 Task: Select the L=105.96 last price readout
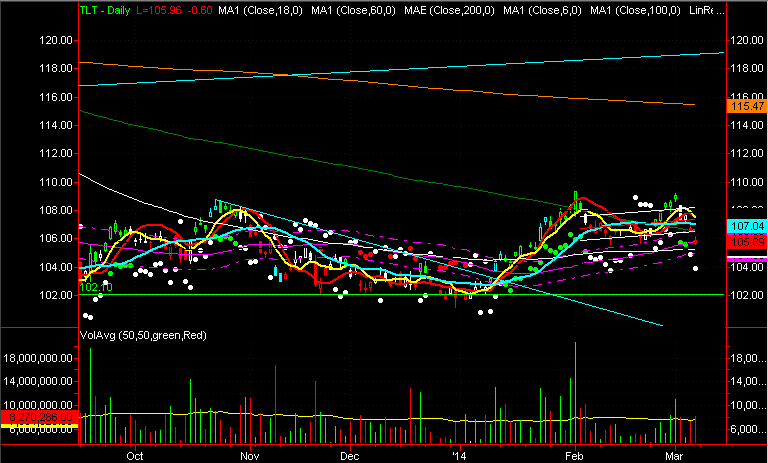click(159, 10)
